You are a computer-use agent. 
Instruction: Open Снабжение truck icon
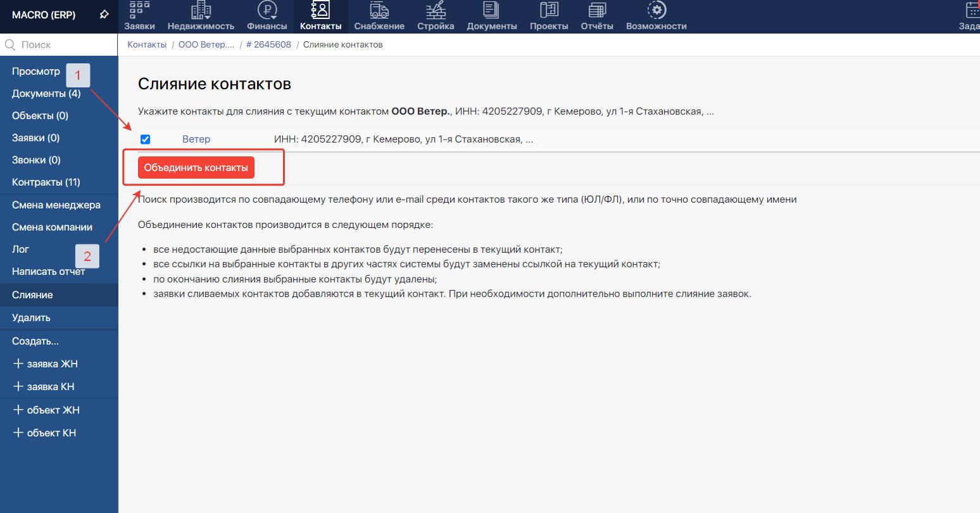379,10
